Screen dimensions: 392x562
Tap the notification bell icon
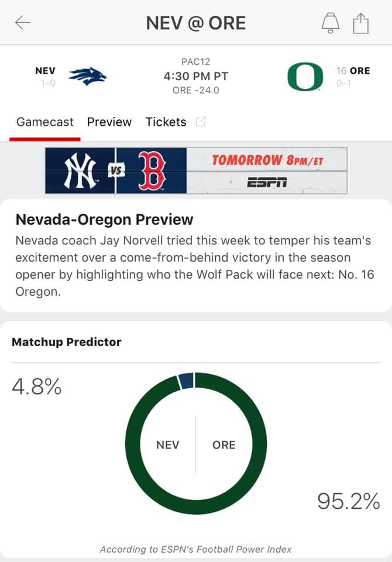pos(330,23)
